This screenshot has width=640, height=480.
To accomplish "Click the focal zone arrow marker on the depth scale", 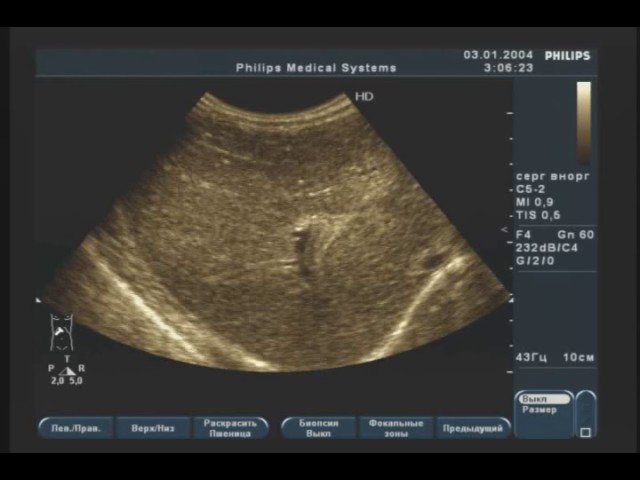I will tap(505, 230).
